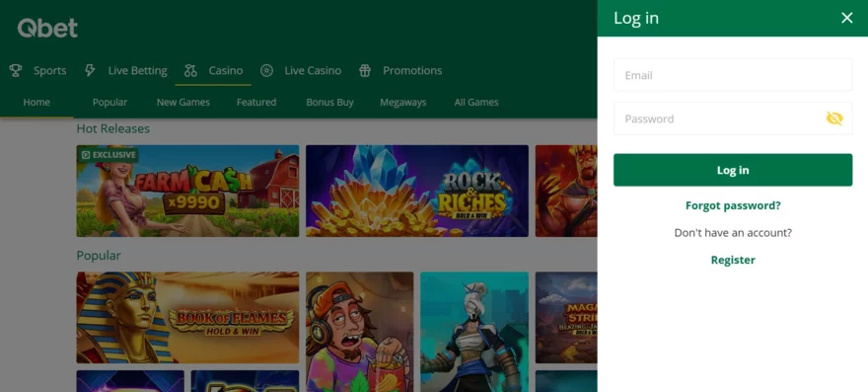Open the Farm Cash x9990 game
Screen dimensions: 868x392
click(x=187, y=191)
